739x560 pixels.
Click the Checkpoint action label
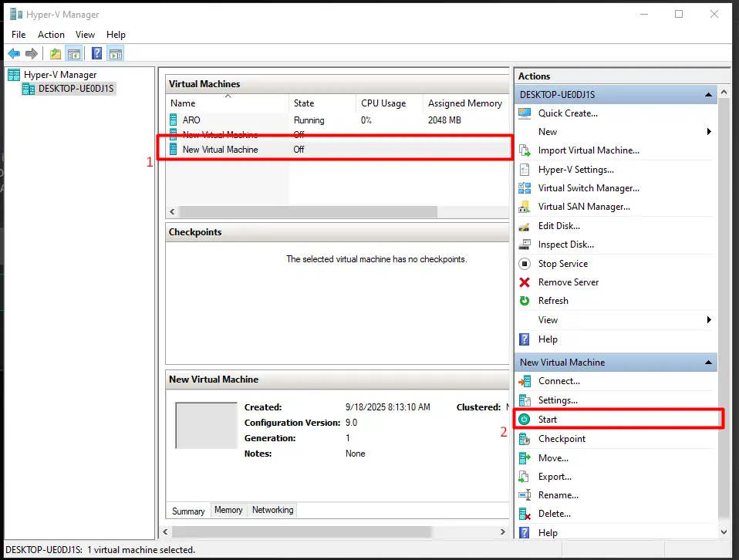point(562,439)
